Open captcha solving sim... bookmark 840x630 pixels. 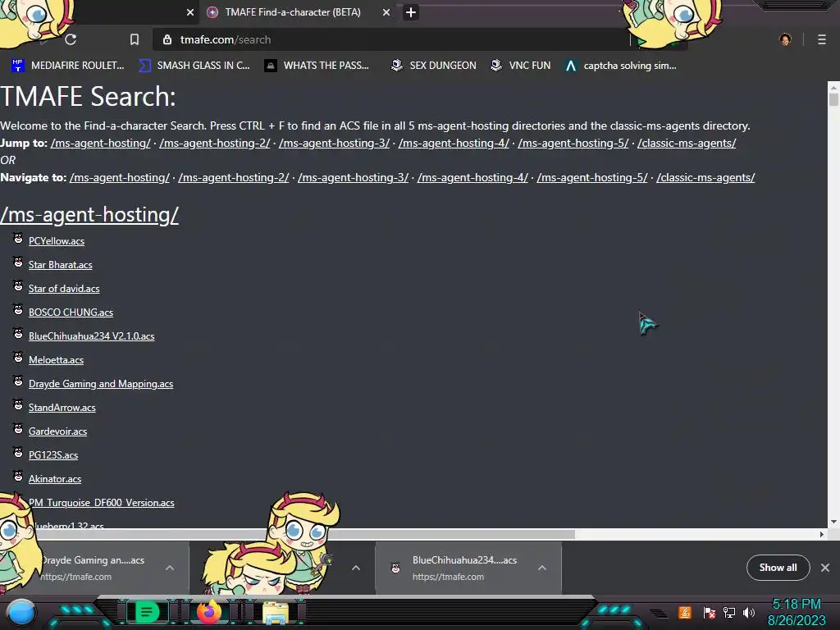(x=621, y=66)
